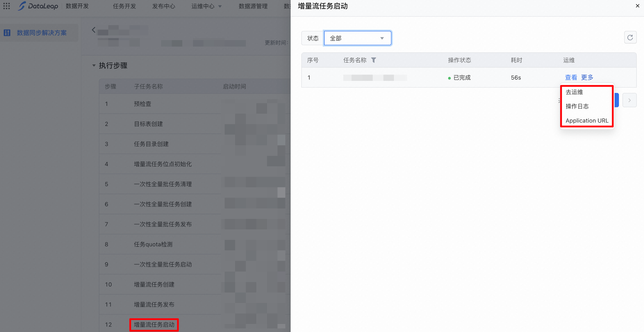
Task: Click the refresh icon in the drawer
Action: pos(630,38)
